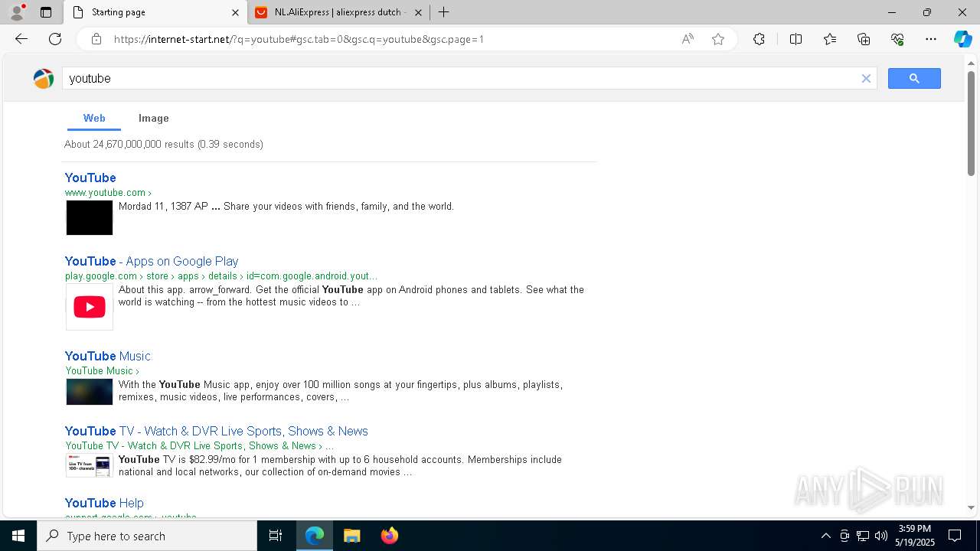The height and width of the screenshot is (551, 980).
Task: Close the Starting page tab
Action: click(x=235, y=12)
